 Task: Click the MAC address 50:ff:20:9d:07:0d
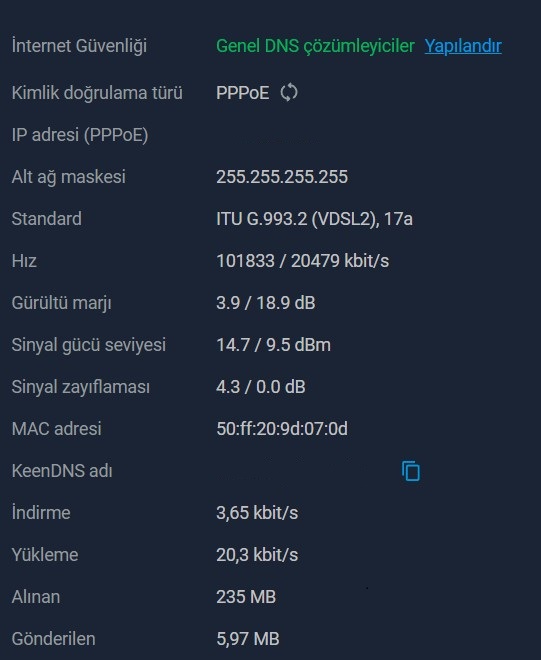pos(282,428)
